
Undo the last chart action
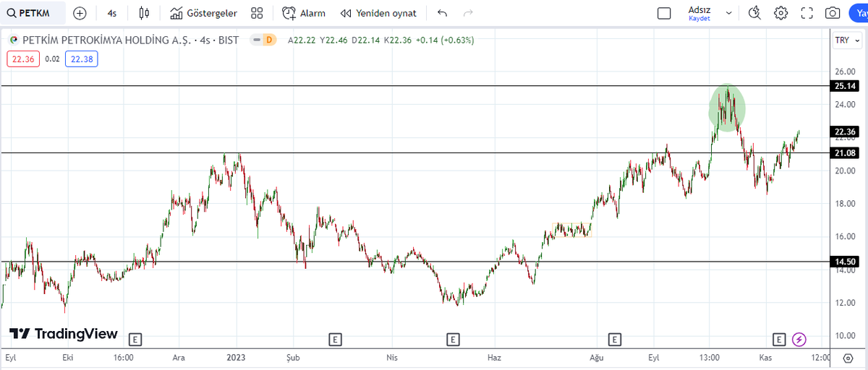coord(442,13)
